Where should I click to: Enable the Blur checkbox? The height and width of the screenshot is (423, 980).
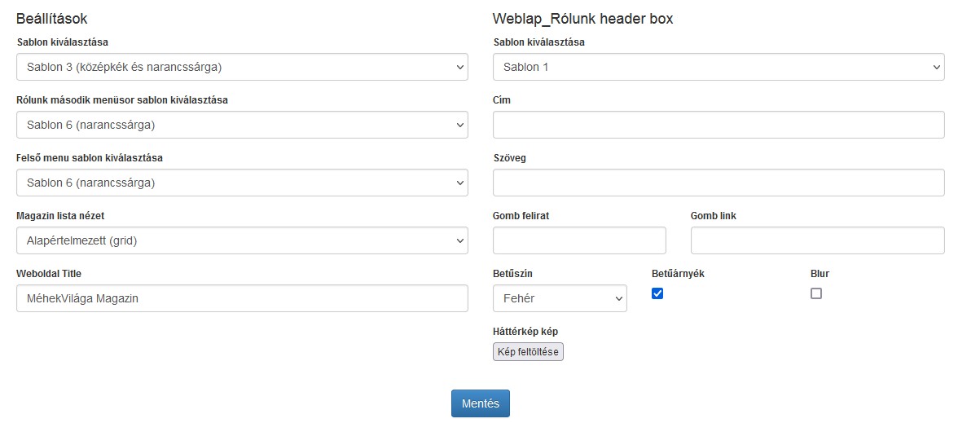click(x=816, y=293)
